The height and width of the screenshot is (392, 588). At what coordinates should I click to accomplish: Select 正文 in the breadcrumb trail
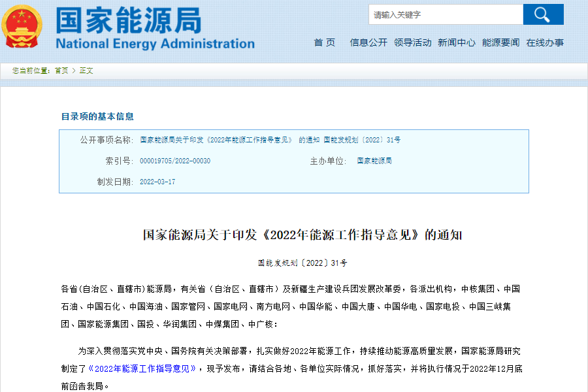pyautogui.click(x=87, y=71)
